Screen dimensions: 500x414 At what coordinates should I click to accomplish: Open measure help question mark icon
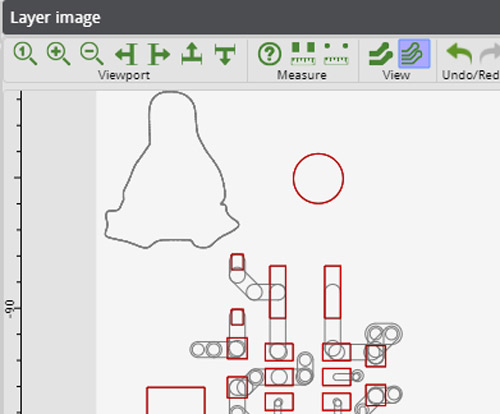click(269, 54)
